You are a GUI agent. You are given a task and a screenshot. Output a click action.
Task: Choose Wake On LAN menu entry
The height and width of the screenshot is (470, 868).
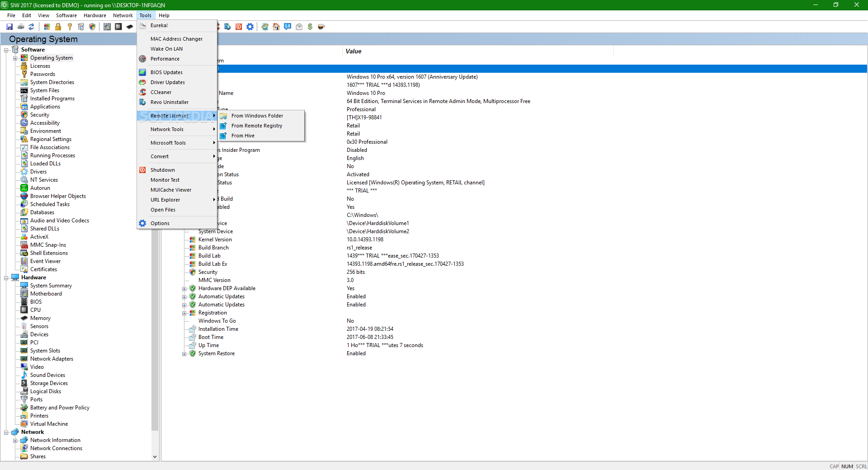click(177, 49)
